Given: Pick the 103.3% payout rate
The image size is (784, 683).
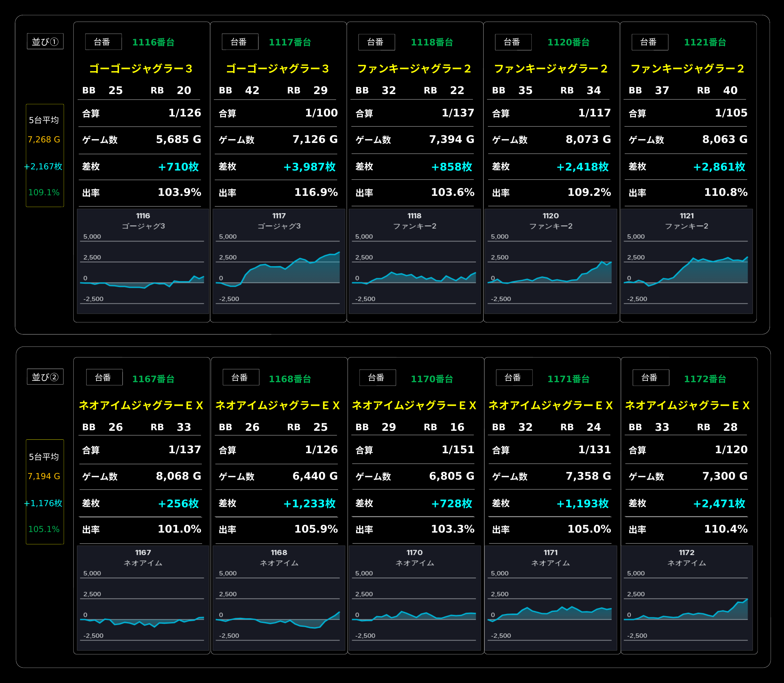Looking at the screenshot, I should coord(453,529).
